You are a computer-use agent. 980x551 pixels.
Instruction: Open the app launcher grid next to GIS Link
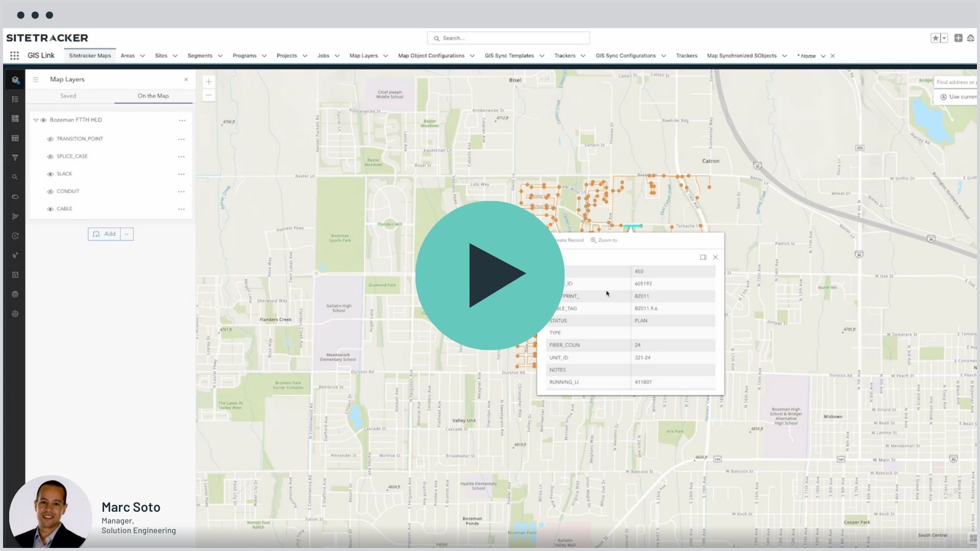[14, 56]
